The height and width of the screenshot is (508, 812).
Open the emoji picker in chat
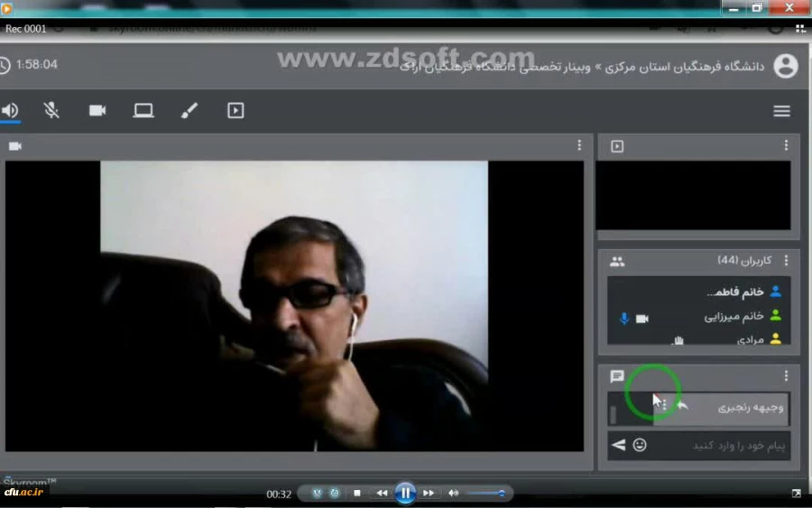640,445
